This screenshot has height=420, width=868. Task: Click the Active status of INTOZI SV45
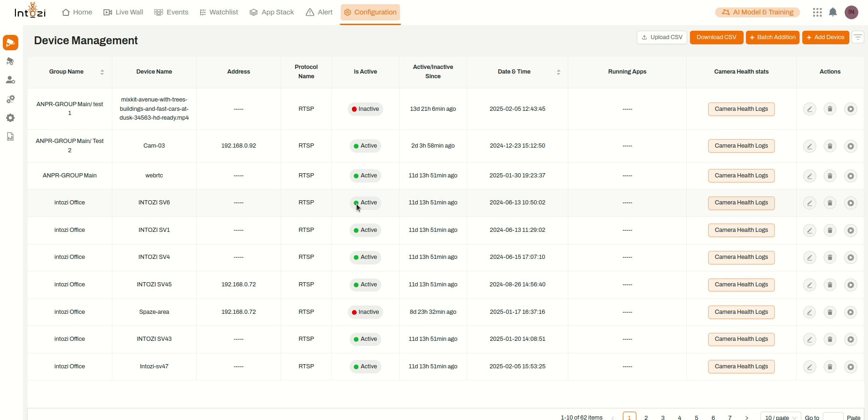tap(365, 285)
